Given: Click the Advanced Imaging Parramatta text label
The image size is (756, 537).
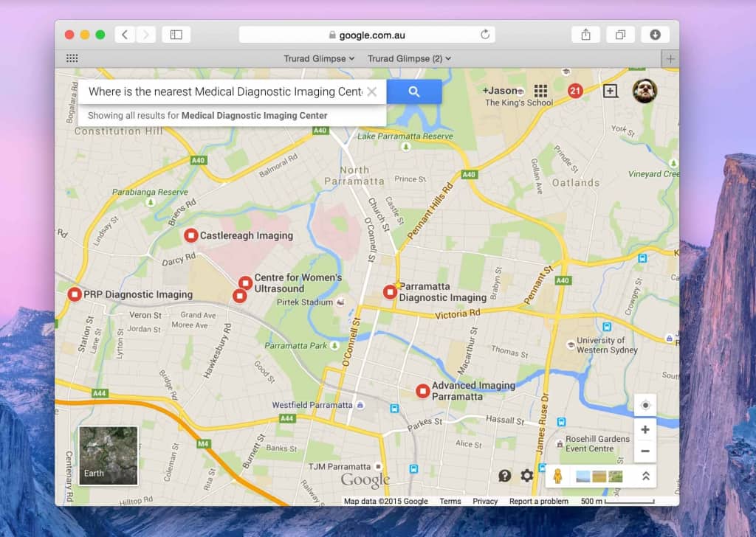Looking at the screenshot, I should pos(473,391).
